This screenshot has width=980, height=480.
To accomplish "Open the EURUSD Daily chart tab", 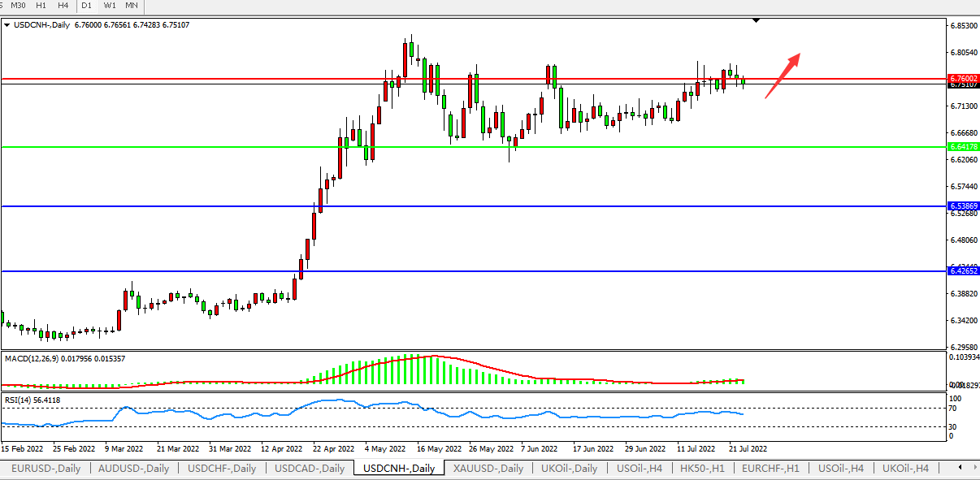I will click(x=45, y=469).
